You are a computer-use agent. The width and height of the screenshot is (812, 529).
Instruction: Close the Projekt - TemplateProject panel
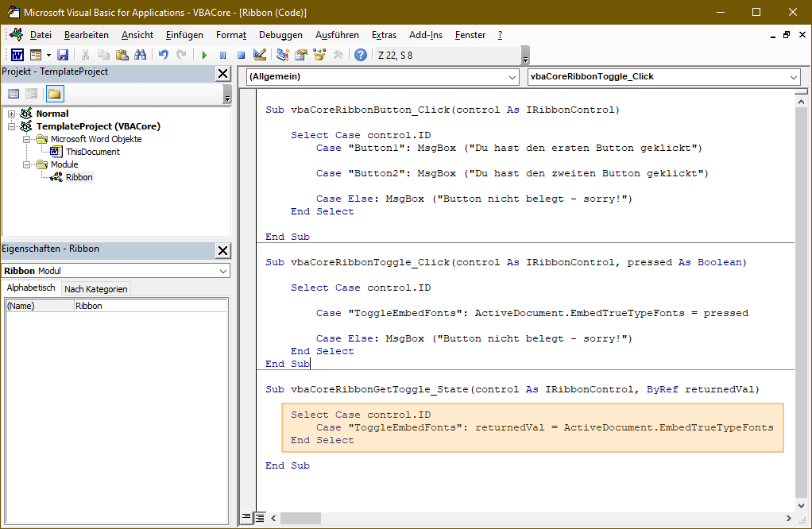pyautogui.click(x=222, y=74)
